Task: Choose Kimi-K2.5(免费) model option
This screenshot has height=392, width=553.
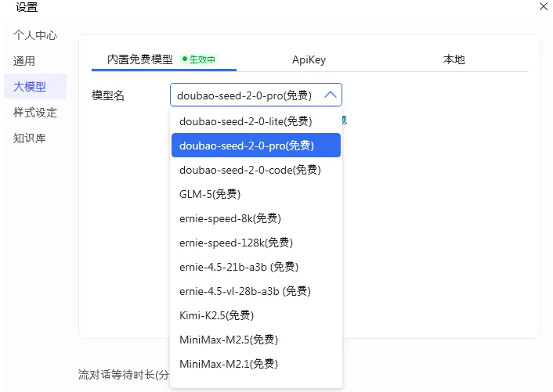Action: (x=256, y=315)
